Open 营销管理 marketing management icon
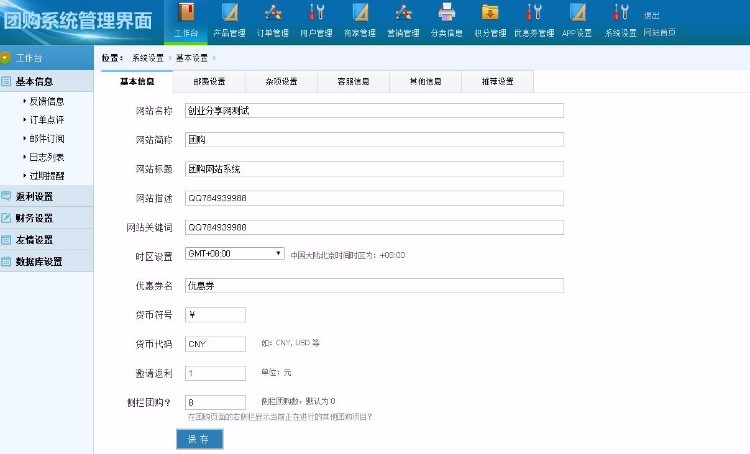 click(403, 12)
